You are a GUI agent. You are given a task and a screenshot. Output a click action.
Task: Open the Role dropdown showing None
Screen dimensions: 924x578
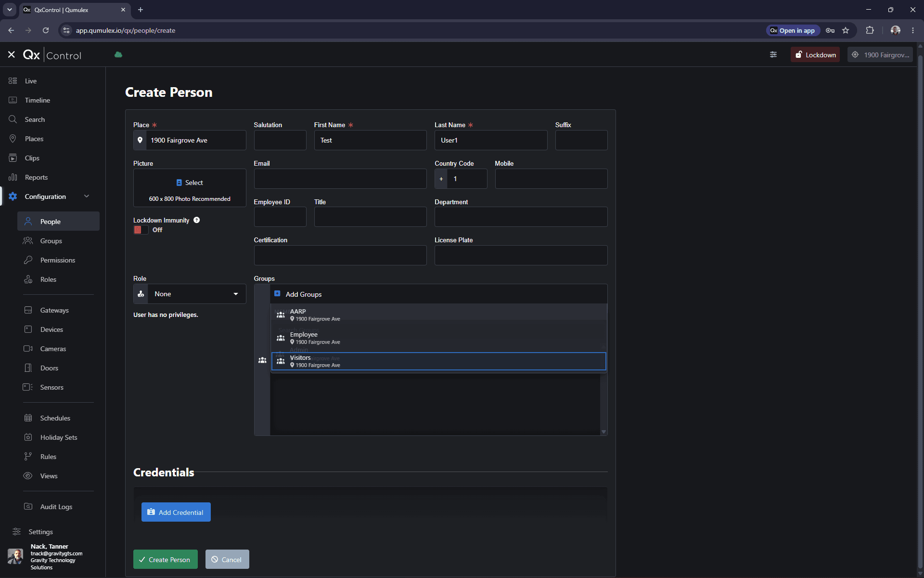(x=190, y=294)
